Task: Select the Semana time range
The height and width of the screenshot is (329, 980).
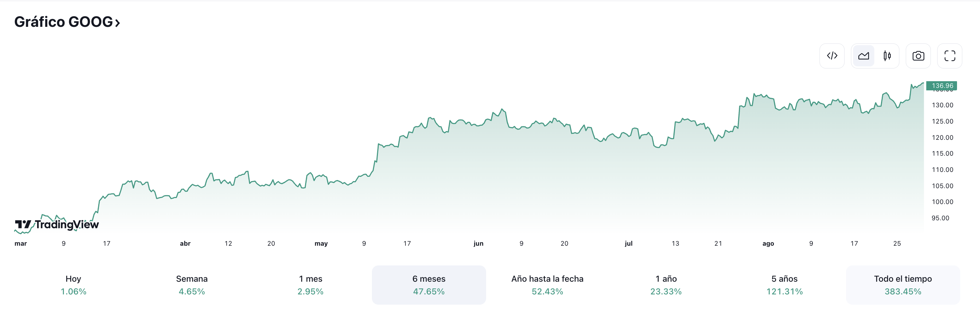Action: pyautogui.click(x=192, y=285)
